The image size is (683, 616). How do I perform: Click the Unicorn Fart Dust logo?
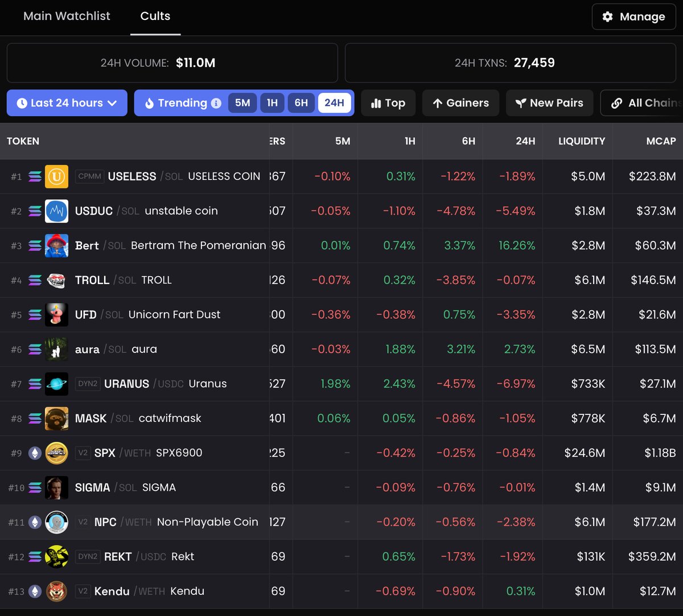point(56,315)
